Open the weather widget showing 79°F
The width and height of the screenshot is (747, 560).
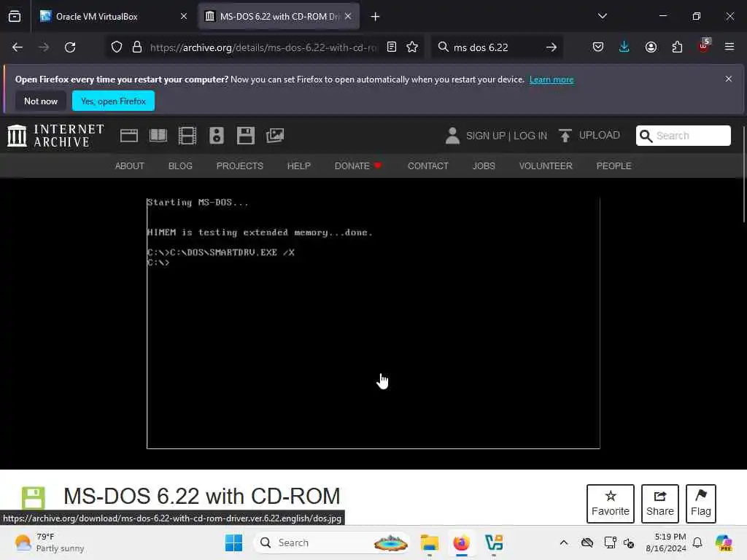[50, 542]
